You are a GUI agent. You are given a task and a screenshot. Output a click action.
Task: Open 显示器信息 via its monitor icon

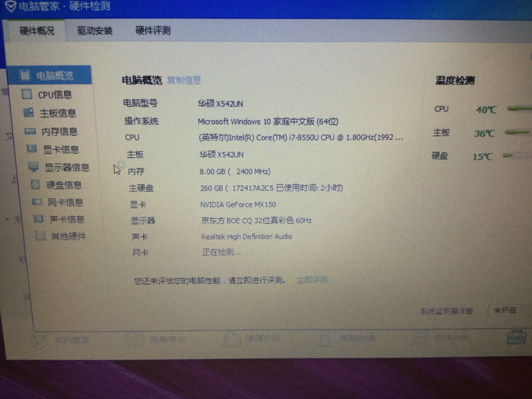pyautogui.click(x=34, y=167)
